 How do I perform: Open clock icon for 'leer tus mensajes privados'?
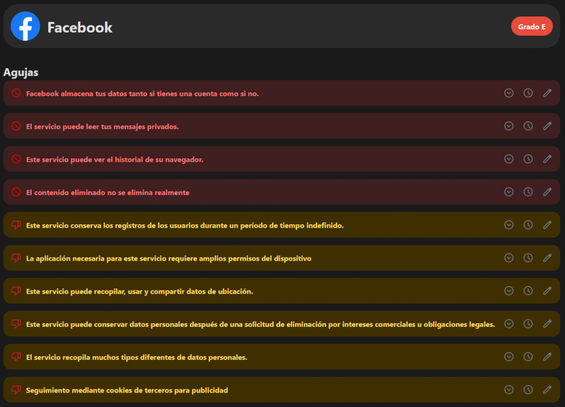pos(528,126)
